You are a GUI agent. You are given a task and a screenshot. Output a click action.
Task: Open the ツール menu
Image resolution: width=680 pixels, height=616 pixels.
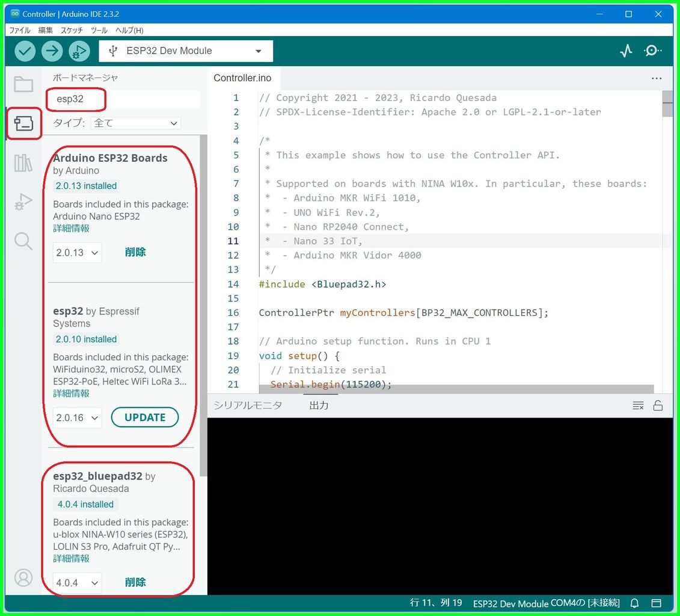click(x=99, y=30)
